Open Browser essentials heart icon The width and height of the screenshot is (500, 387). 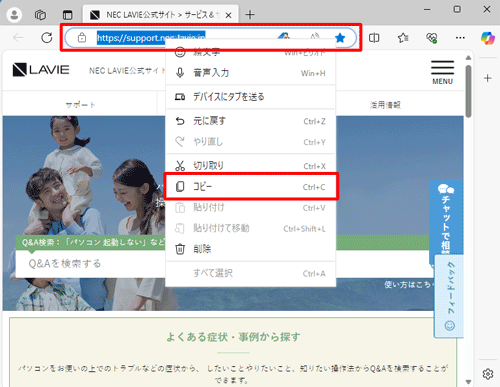432,38
